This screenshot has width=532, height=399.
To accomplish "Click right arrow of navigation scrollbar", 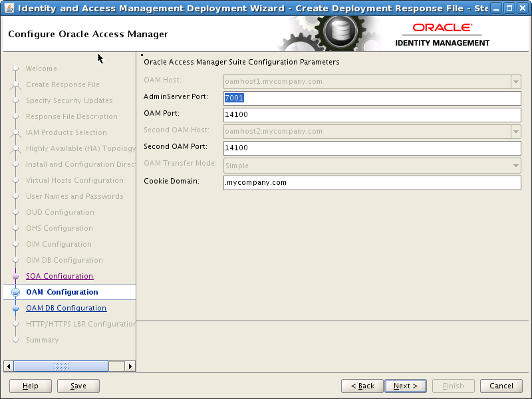I will (x=130, y=366).
